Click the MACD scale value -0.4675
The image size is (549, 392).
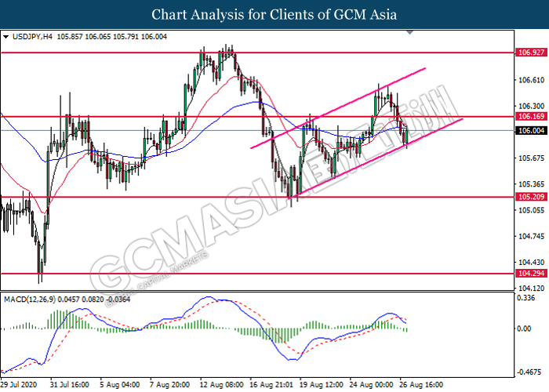click(529, 372)
